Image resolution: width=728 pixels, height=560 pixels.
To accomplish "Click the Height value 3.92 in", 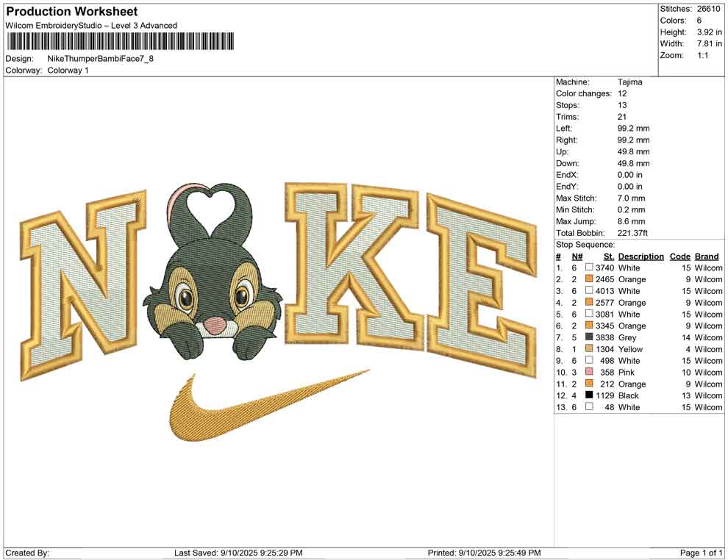I will 710,32.
